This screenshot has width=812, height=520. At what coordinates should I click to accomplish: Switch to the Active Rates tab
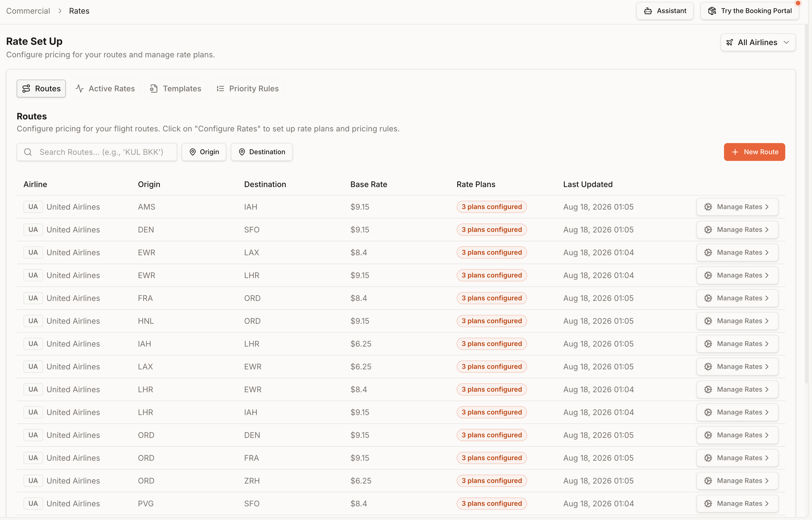coord(105,89)
